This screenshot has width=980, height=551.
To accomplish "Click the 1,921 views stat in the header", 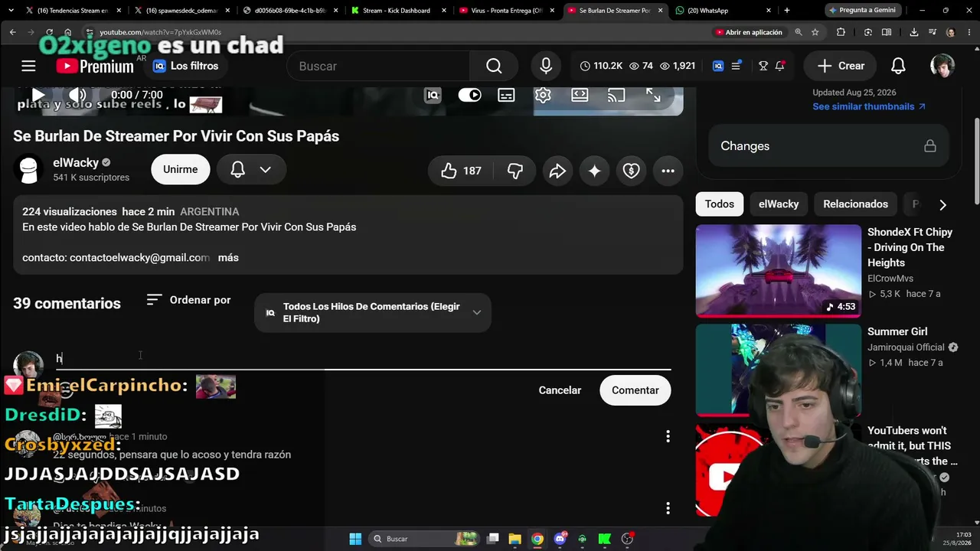I will click(x=677, y=66).
